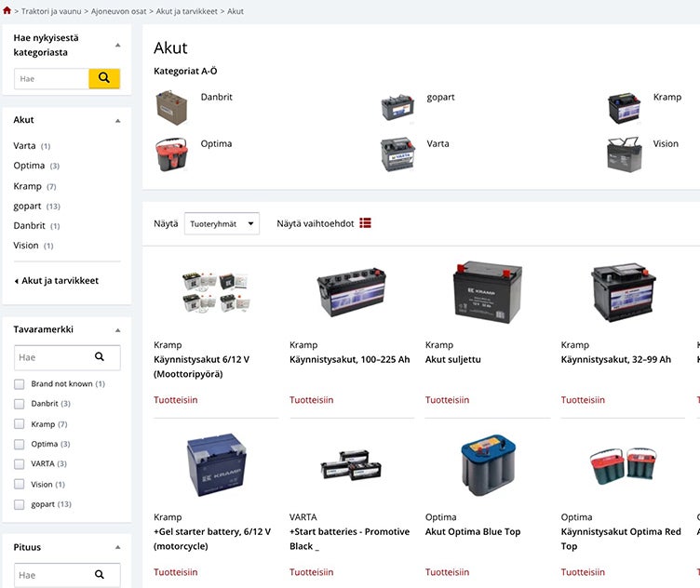Open Käynnistysakut 32–99 Ah product image
The width and height of the screenshot is (700, 588).
[623, 292]
